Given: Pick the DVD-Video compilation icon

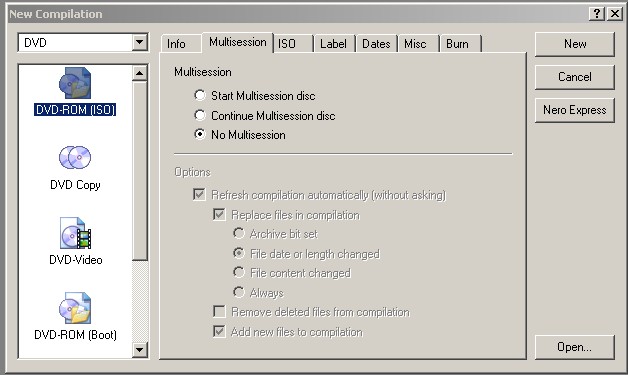Looking at the screenshot, I should coord(75,233).
